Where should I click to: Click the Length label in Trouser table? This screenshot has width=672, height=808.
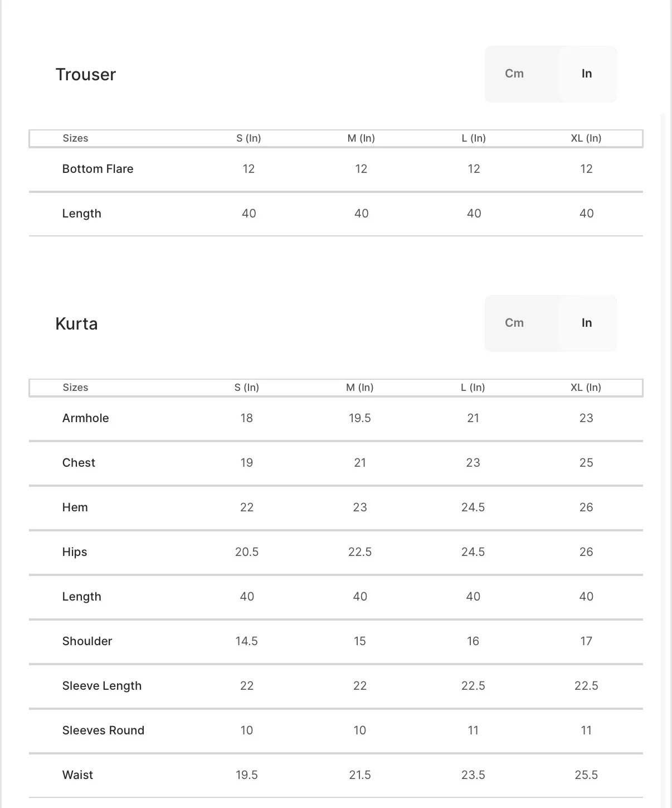click(81, 214)
